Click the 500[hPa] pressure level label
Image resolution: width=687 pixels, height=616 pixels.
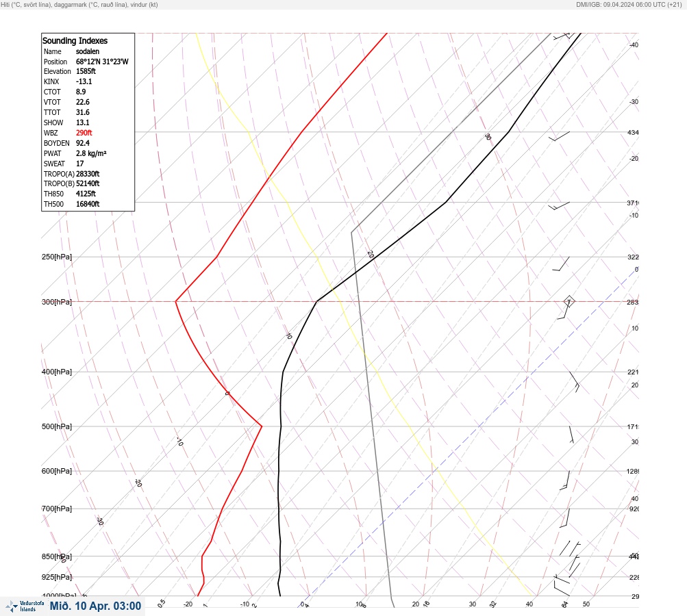click(x=57, y=426)
